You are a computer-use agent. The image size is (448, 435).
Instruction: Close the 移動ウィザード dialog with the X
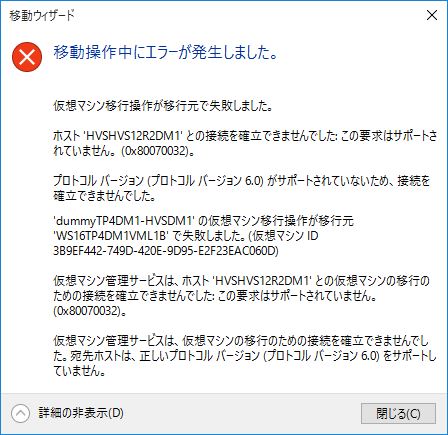432,15
